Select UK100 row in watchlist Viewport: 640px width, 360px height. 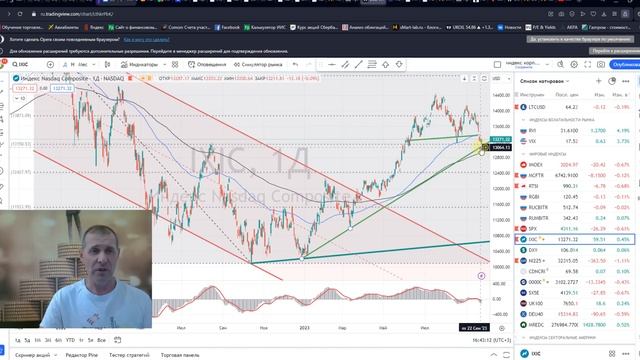point(575,304)
